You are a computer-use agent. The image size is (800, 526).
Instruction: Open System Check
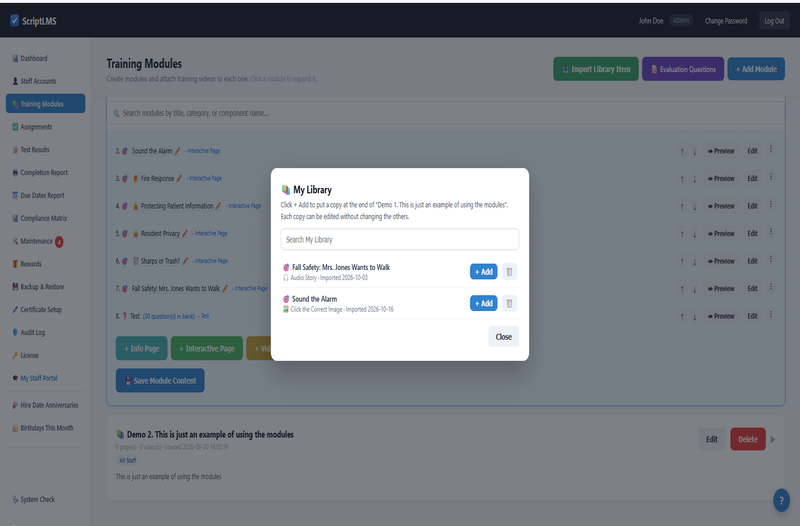(45, 499)
